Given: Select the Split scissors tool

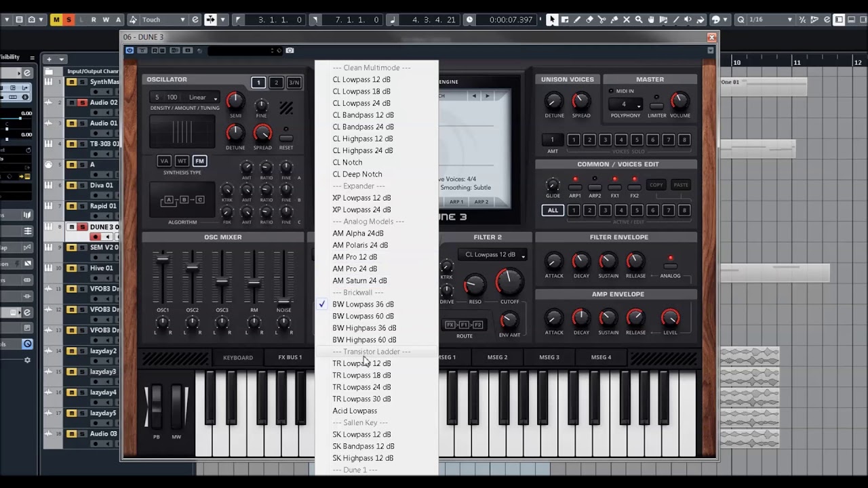Looking at the screenshot, I should point(601,20).
